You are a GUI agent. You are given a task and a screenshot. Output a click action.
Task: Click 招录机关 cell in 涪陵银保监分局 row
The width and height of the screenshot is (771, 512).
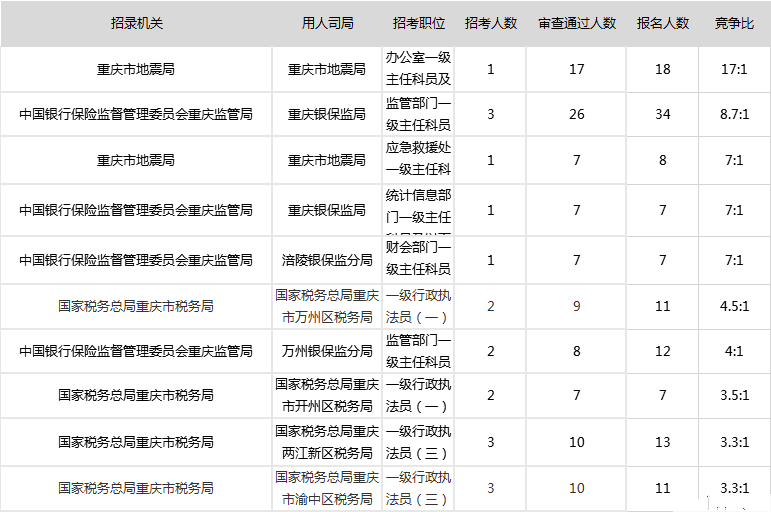point(136,260)
